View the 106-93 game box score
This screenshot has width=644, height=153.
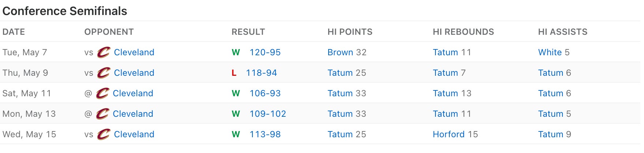pyautogui.click(x=265, y=93)
